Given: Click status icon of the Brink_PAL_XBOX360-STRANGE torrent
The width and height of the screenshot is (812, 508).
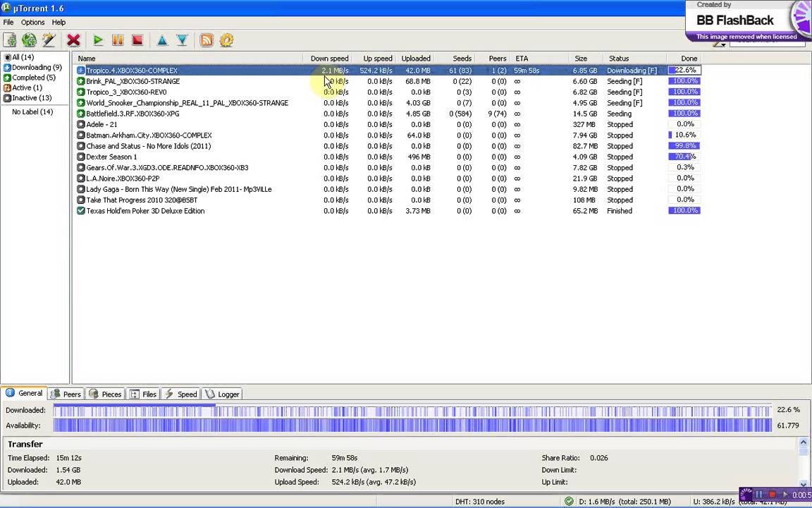Looking at the screenshot, I should click(x=81, y=81).
